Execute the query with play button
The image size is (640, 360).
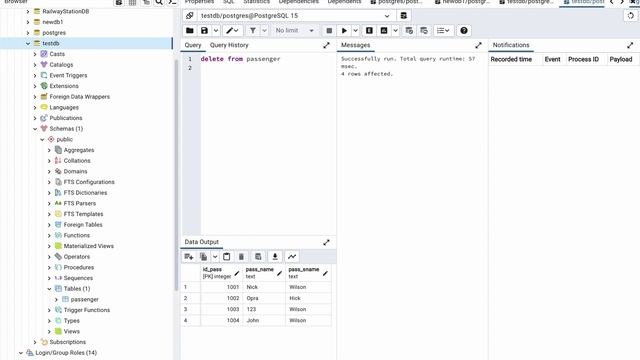(x=344, y=31)
